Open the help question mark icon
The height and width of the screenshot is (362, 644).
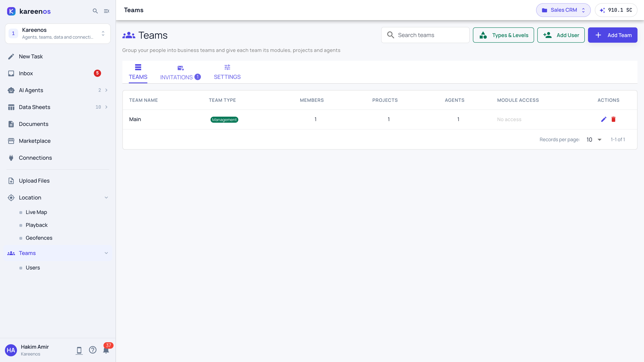pos(92,350)
